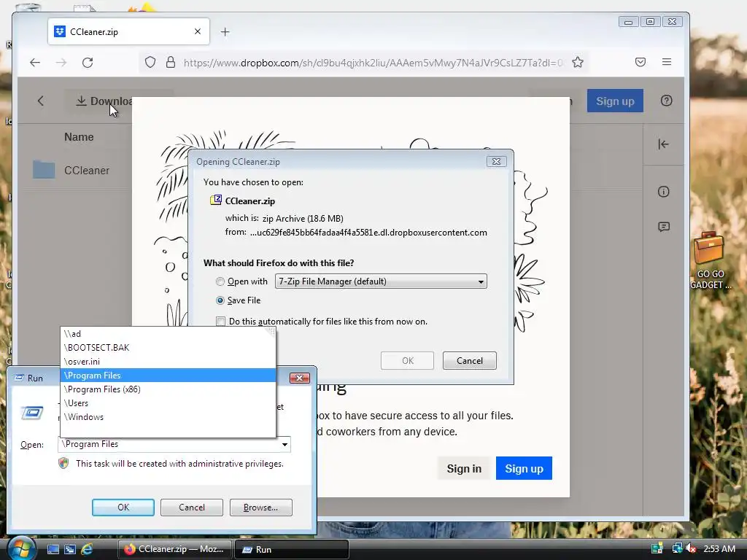The width and height of the screenshot is (747, 560).
Task: Launch Internet Explorer from quick launch
Action: click(x=87, y=549)
